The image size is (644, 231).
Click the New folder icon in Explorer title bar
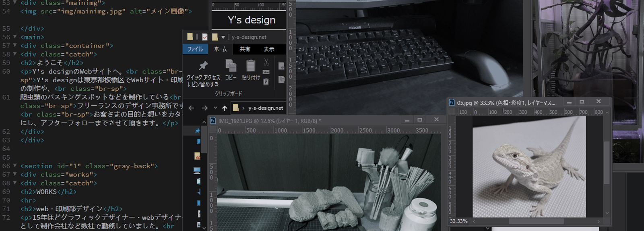[215, 37]
